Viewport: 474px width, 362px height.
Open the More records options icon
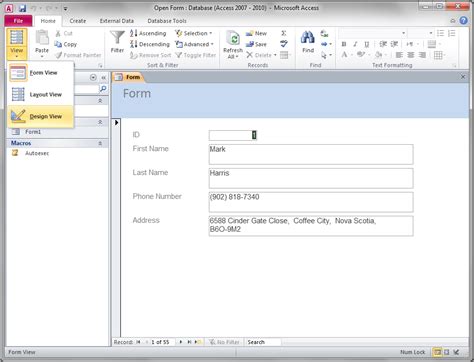click(x=285, y=55)
